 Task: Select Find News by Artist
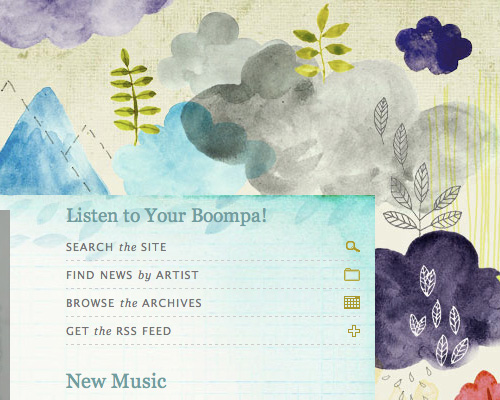(132, 275)
